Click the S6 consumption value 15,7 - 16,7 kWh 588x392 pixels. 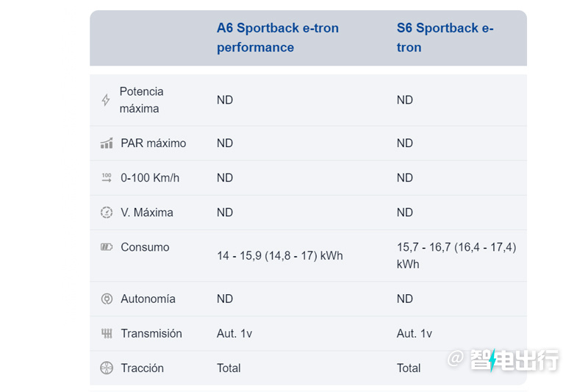point(456,255)
